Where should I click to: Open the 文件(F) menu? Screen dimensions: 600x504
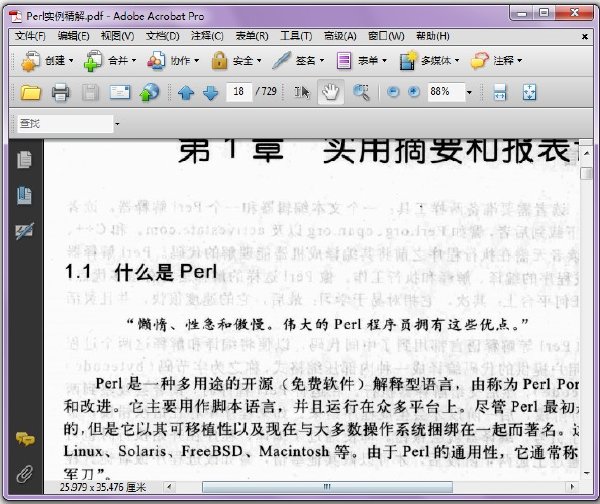[30, 36]
